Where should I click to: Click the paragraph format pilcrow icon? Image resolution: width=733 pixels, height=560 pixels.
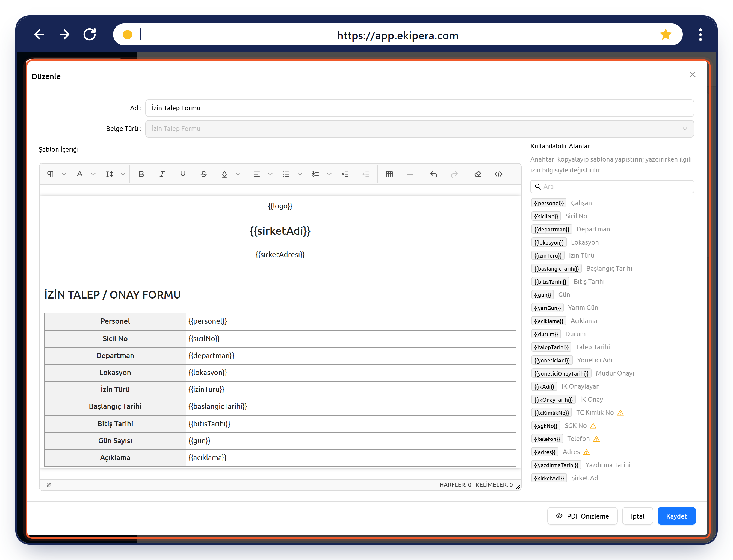click(50, 174)
